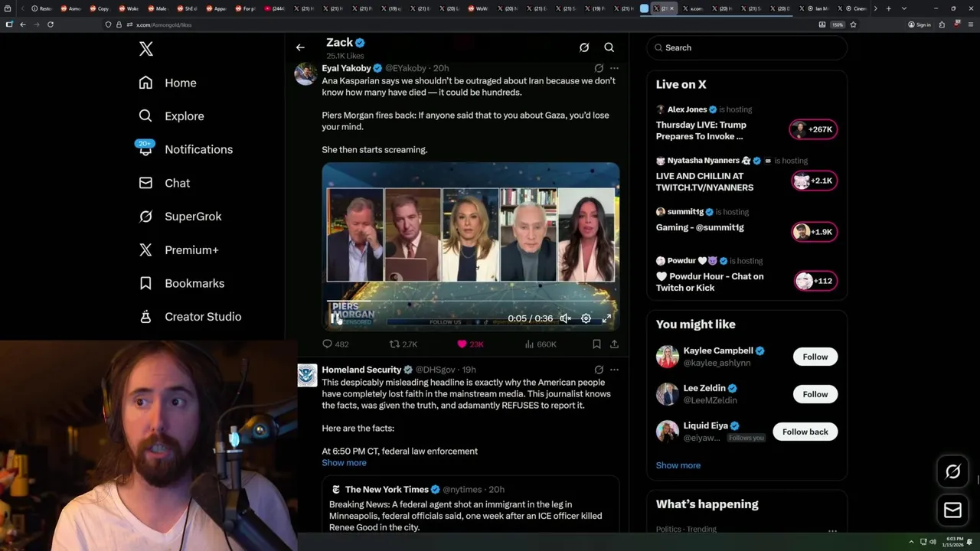Click the Piers Morgan video thumbnail
Viewport: 980px width, 551px height.
470,246
